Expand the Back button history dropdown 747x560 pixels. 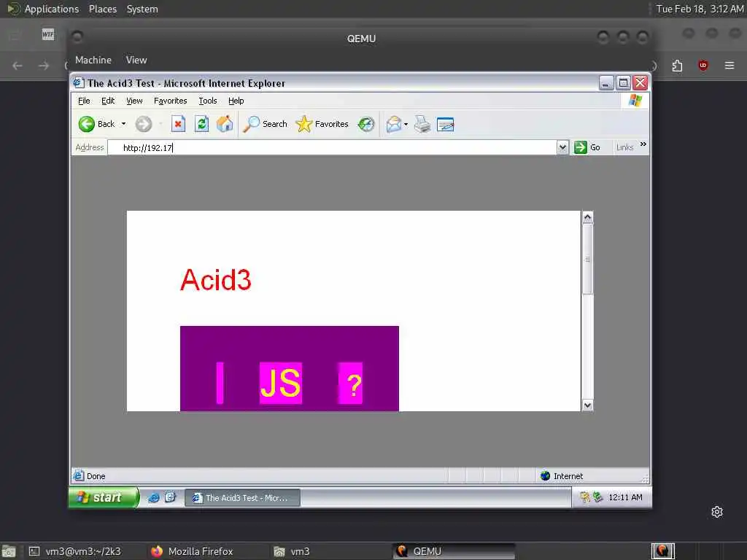coord(123,124)
